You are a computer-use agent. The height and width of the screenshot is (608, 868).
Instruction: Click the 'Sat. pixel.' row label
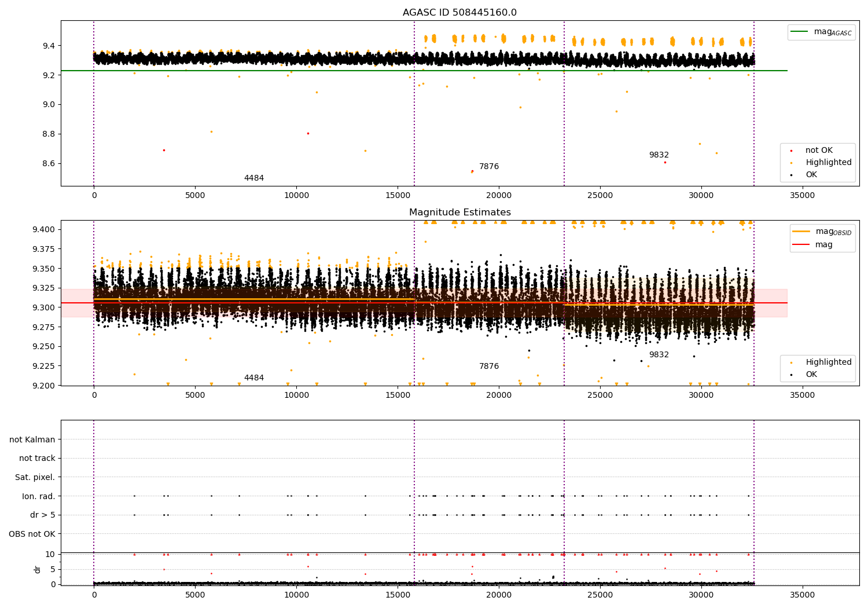coord(35,478)
